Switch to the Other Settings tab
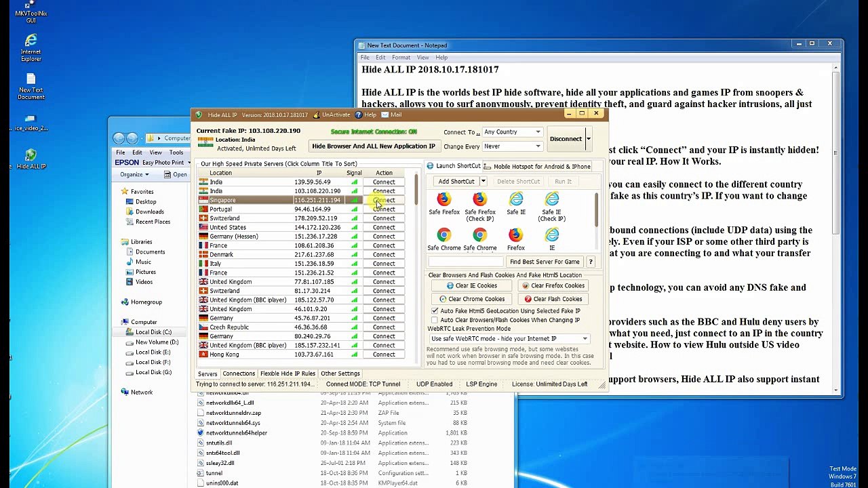 coord(340,373)
